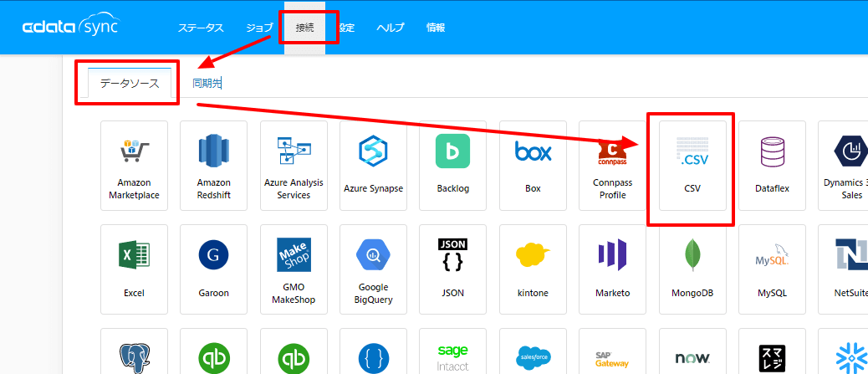Select the .CSV data source icon
868x374 pixels.
pyautogui.click(x=692, y=151)
